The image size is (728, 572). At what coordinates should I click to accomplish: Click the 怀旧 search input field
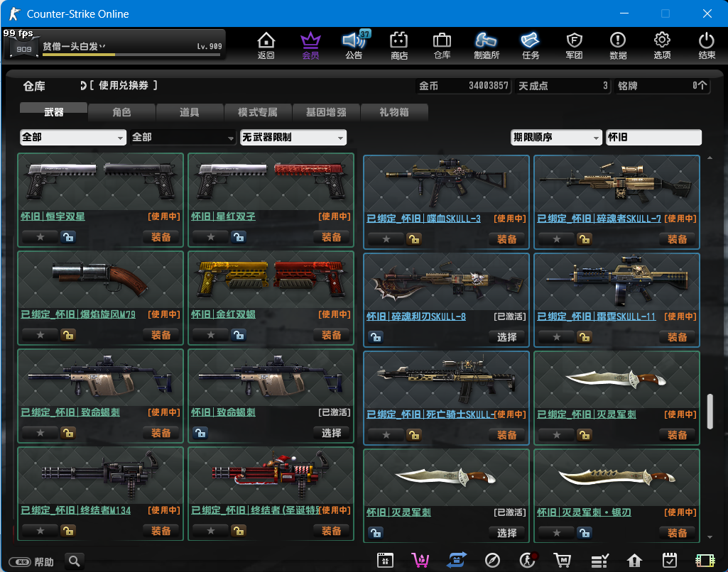click(653, 137)
